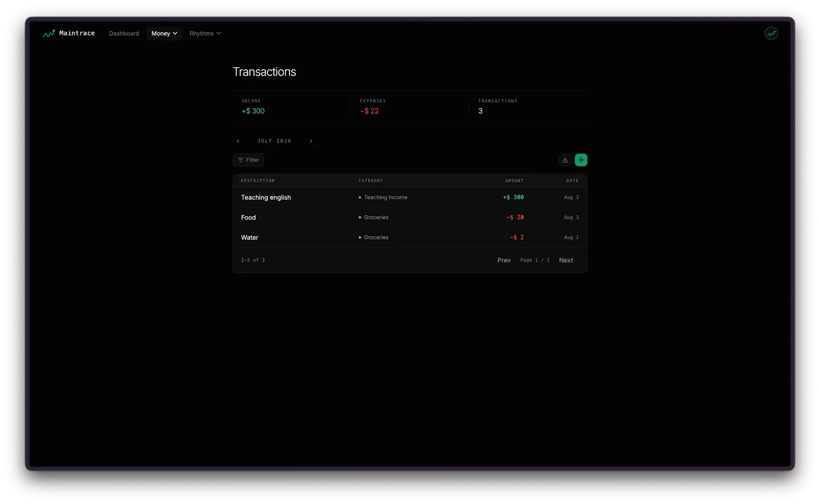The image size is (820, 504).
Task: Click the download export icon
Action: pos(565,160)
